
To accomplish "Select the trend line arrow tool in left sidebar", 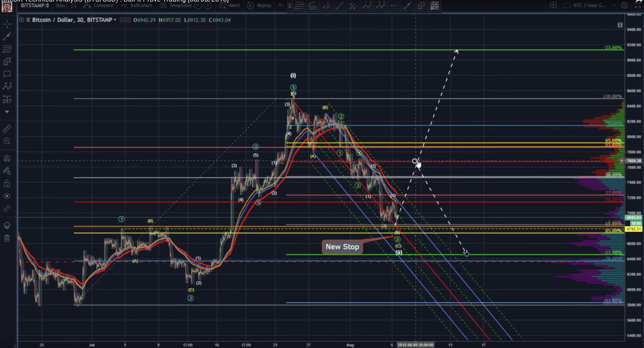I will click(x=7, y=37).
